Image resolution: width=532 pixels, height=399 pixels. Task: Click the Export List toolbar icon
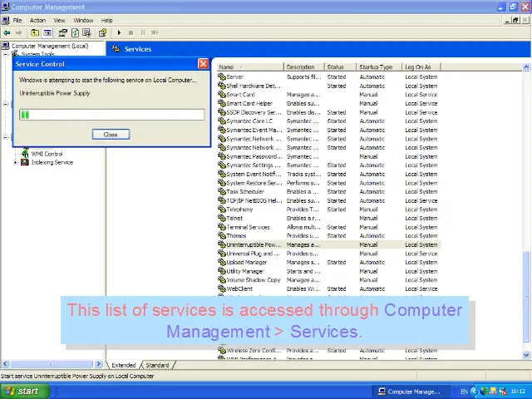pyautogui.click(x=86, y=32)
